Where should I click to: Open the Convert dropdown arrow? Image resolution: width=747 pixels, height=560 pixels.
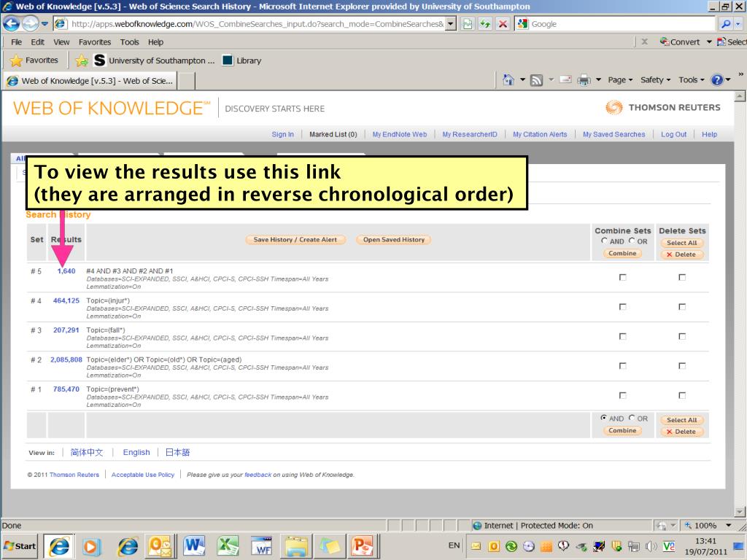[x=709, y=42]
